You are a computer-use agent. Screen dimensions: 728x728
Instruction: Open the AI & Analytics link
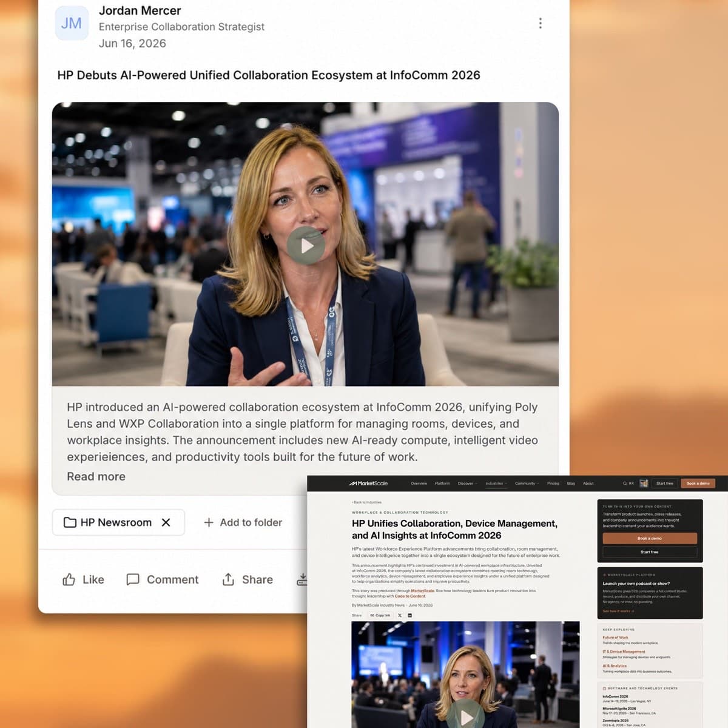pyautogui.click(x=615, y=666)
